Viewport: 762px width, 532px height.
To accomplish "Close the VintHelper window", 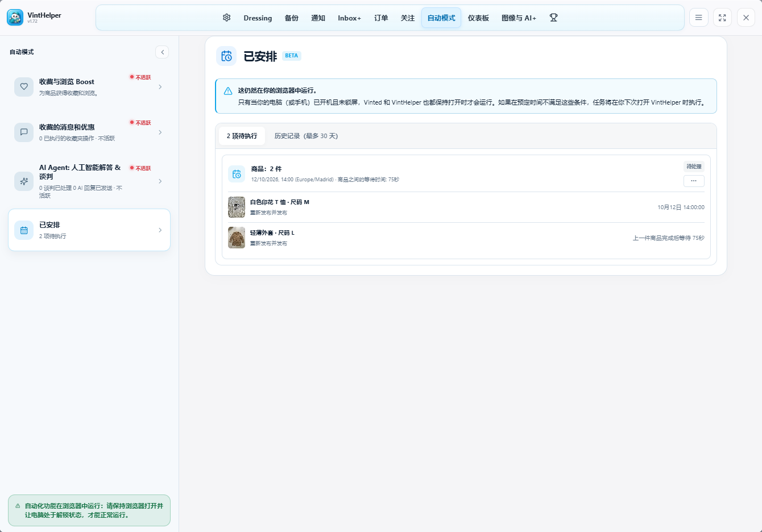I will (x=746, y=18).
